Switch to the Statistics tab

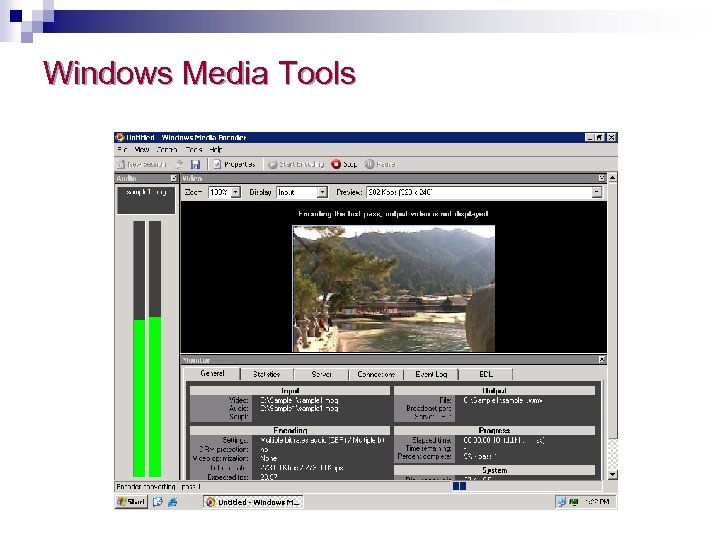click(267, 374)
